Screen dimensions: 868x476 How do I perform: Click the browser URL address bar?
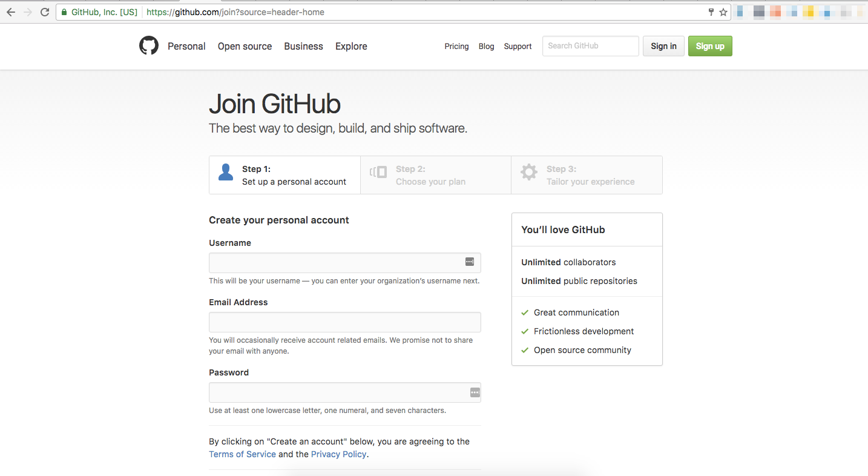tap(393, 12)
